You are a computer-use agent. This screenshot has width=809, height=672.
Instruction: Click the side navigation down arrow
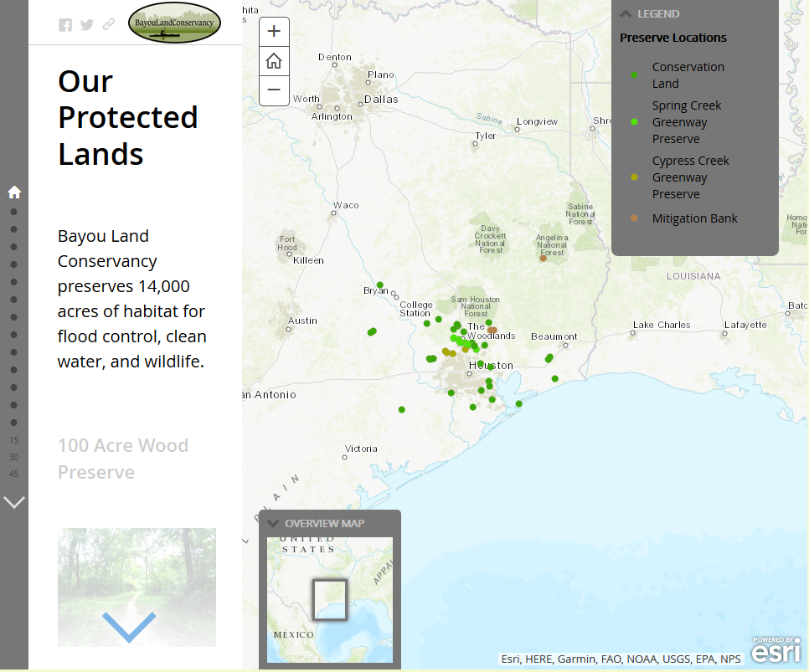click(x=14, y=502)
